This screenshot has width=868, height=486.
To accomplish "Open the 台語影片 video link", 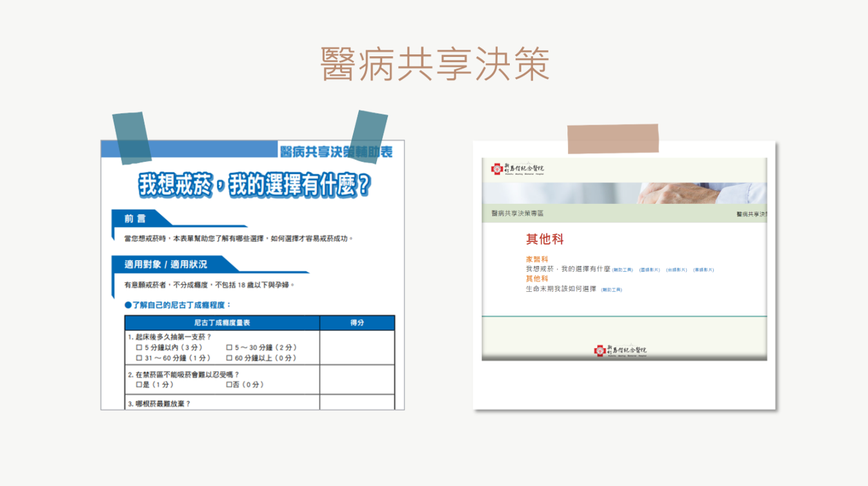I will 677,270.
